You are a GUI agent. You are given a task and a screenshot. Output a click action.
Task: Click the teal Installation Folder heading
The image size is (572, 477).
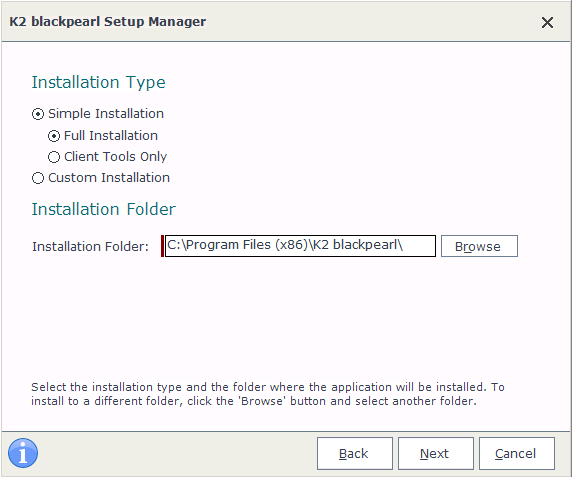[x=104, y=209]
